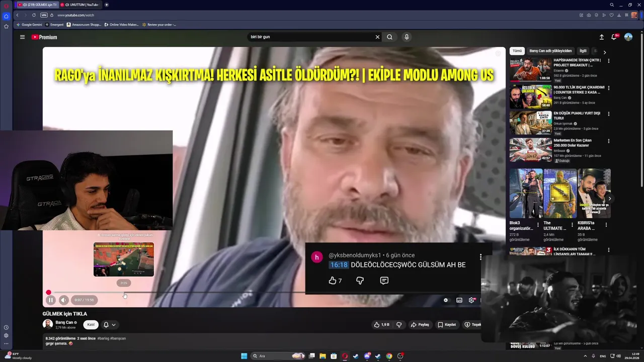Toggle subtitles with the captions icon
The width and height of the screenshot is (644, 362).
[x=459, y=300]
